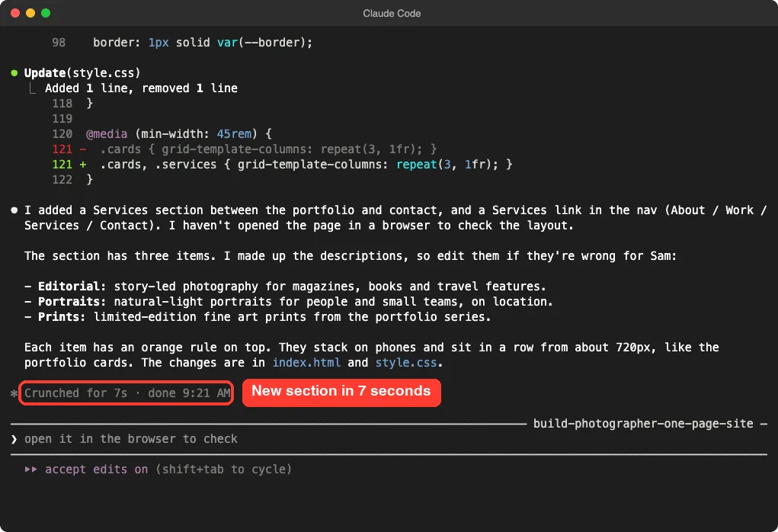Click the green bullet beside Update(style.css)
778x532 pixels.
point(14,73)
